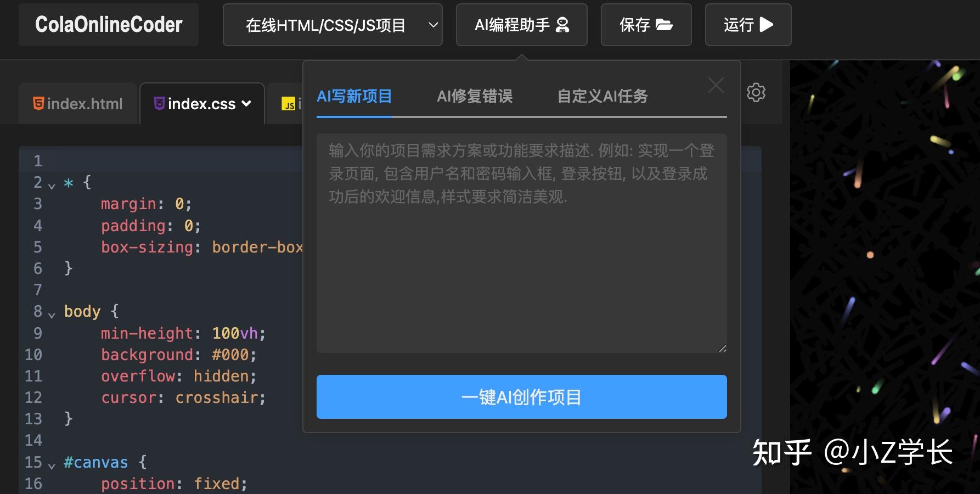Collapse the * selector fold arrow line 2
This screenshot has height=494, width=980.
[x=52, y=186]
